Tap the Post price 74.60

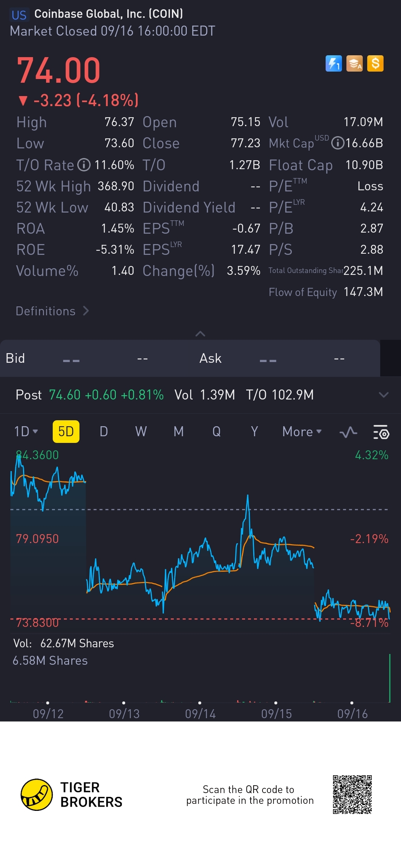coord(65,395)
